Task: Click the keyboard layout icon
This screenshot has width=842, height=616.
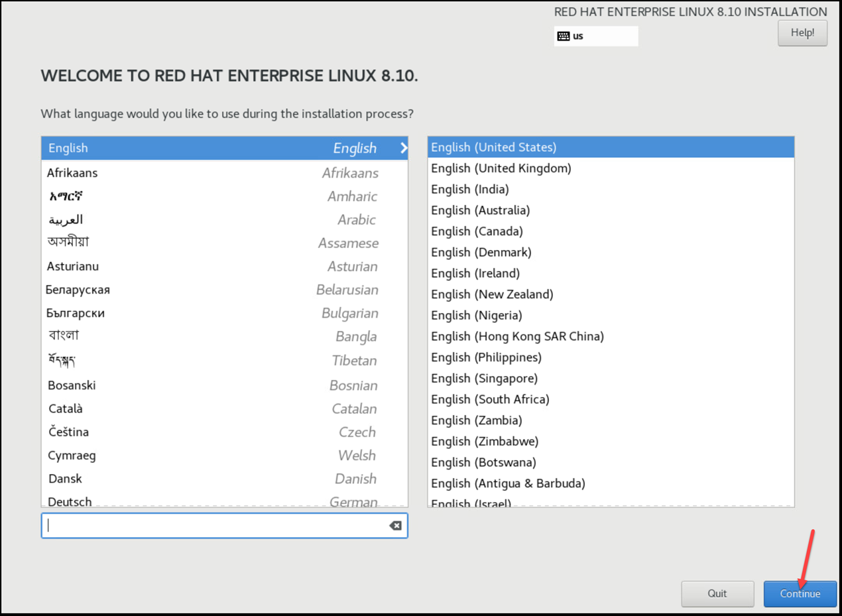Action: tap(563, 36)
